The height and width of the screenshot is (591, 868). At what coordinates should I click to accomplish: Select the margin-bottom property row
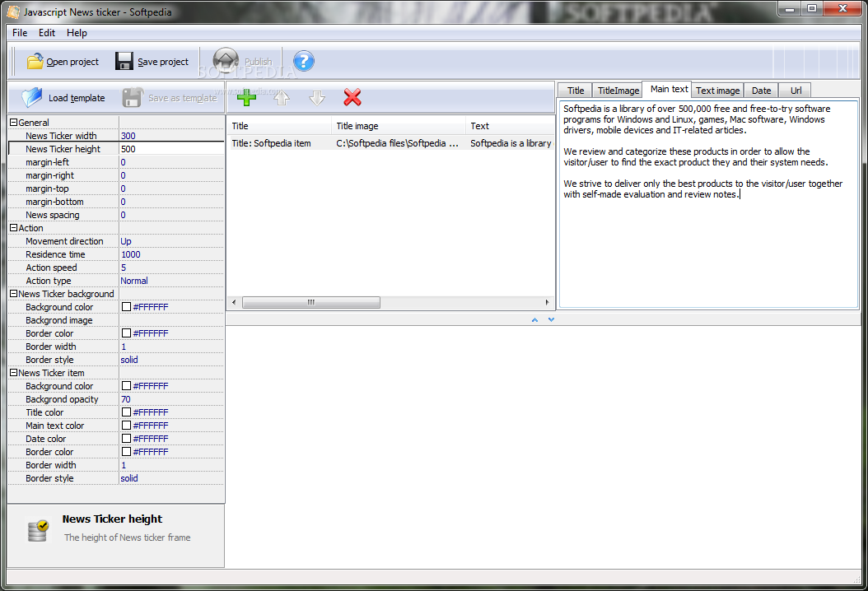[x=116, y=202]
